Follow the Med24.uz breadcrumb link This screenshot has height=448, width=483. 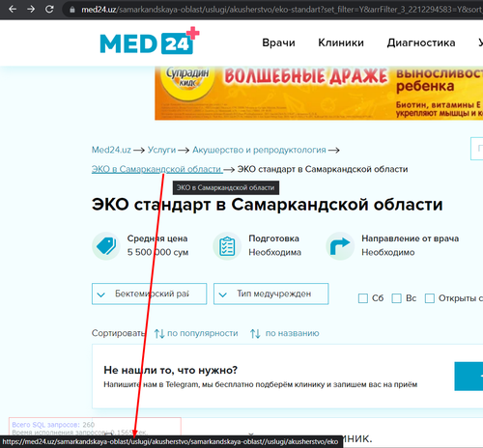tap(111, 150)
